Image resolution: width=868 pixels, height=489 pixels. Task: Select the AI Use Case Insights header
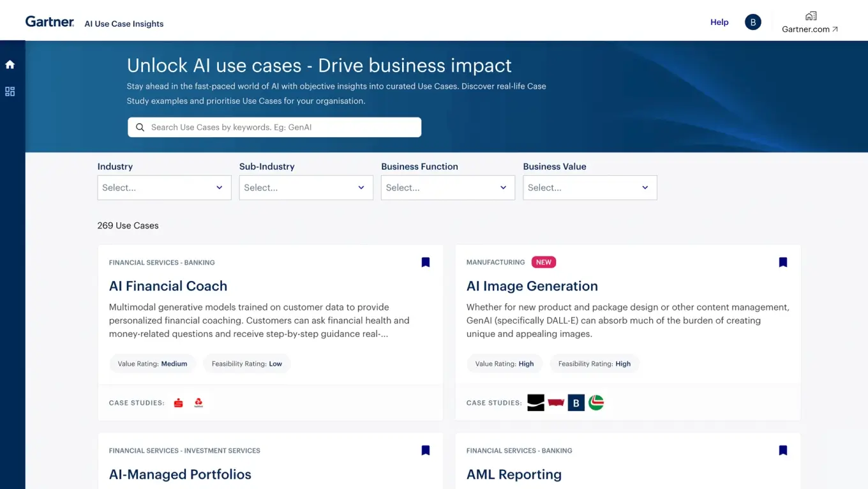pyautogui.click(x=124, y=24)
